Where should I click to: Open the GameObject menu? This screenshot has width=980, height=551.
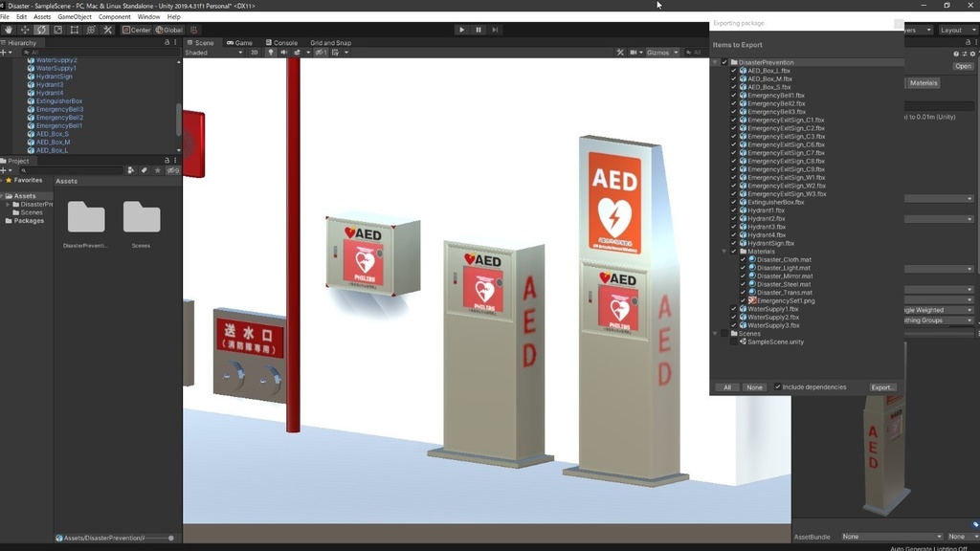75,17
